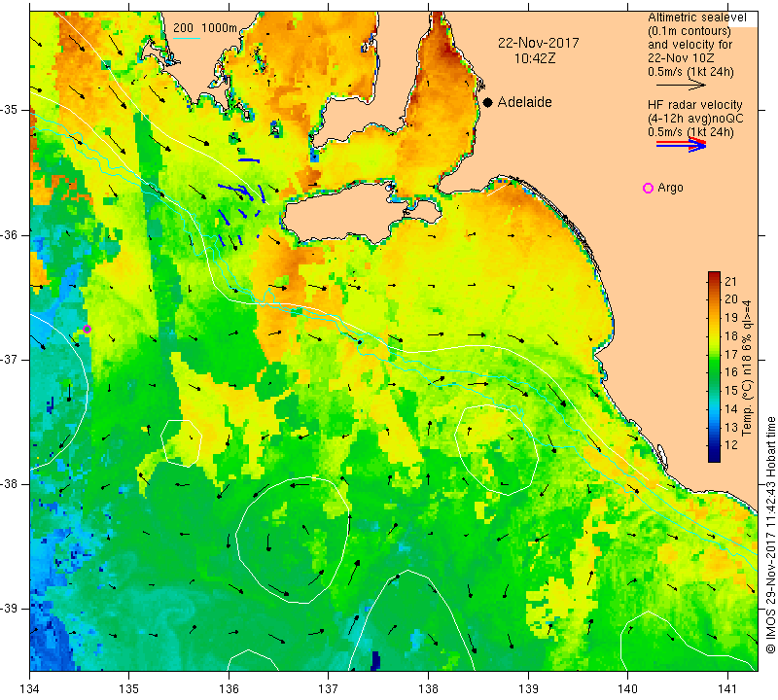This screenshot has width=778, height=700.
Task: Click the -38 latitude axis label
Action: [10, 484]
